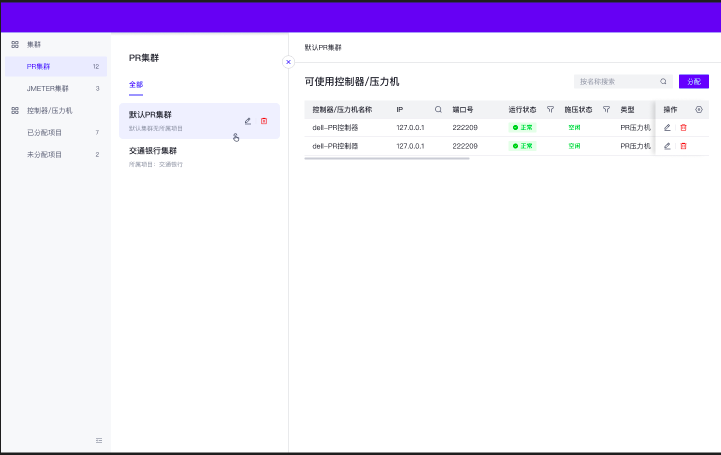The height and width of the screenshot is (455, 721).
Task: Click magnifier icon in 按名称搜索 search box
Action: click(x=663, y=82)
